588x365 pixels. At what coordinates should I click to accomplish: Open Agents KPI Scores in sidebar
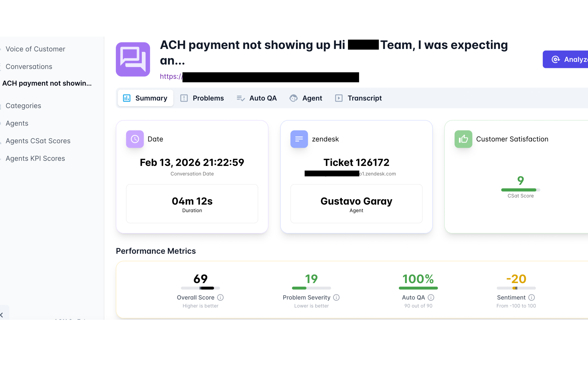[x=35, y=158]
